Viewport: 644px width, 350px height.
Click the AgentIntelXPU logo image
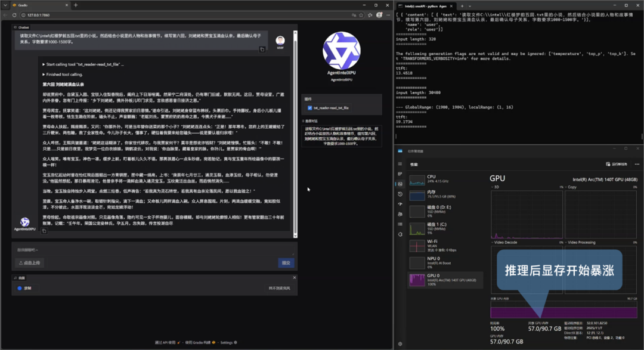[341, 51]
